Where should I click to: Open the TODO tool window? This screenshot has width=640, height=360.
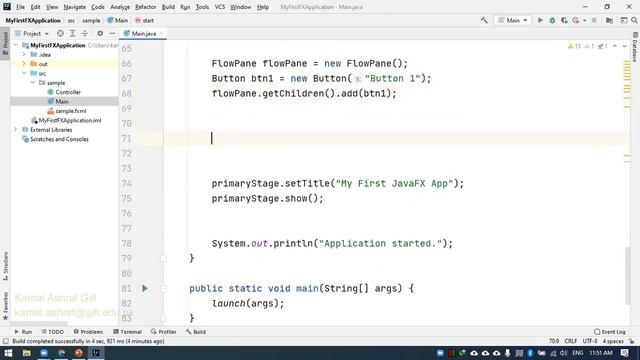[x=53, y=332]
